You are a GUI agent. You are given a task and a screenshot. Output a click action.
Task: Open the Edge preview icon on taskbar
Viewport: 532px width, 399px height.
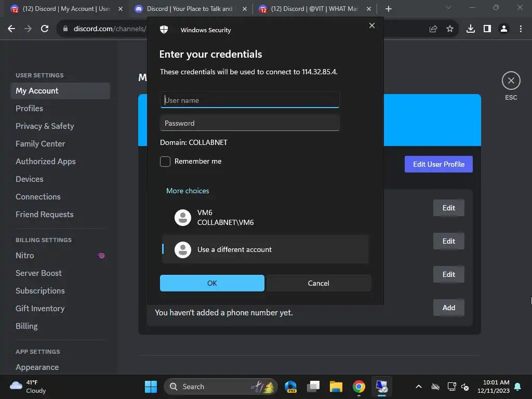(x=291, y=387)
